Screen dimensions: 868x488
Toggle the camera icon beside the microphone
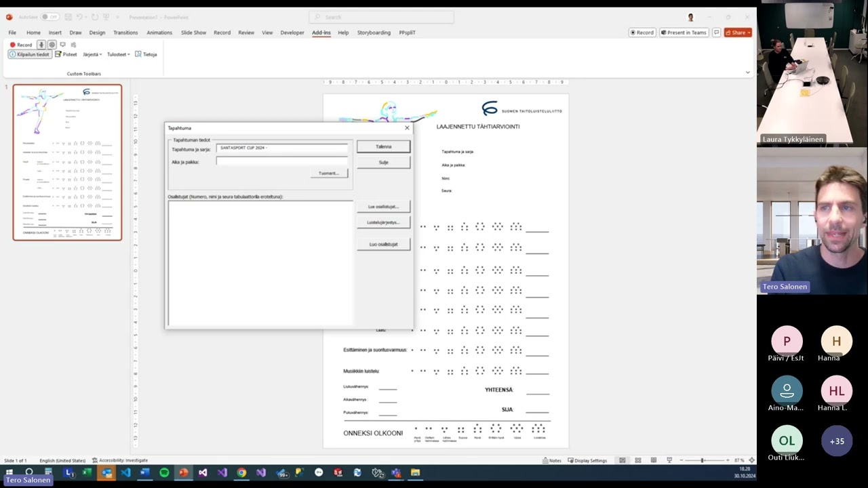point(52,45)
